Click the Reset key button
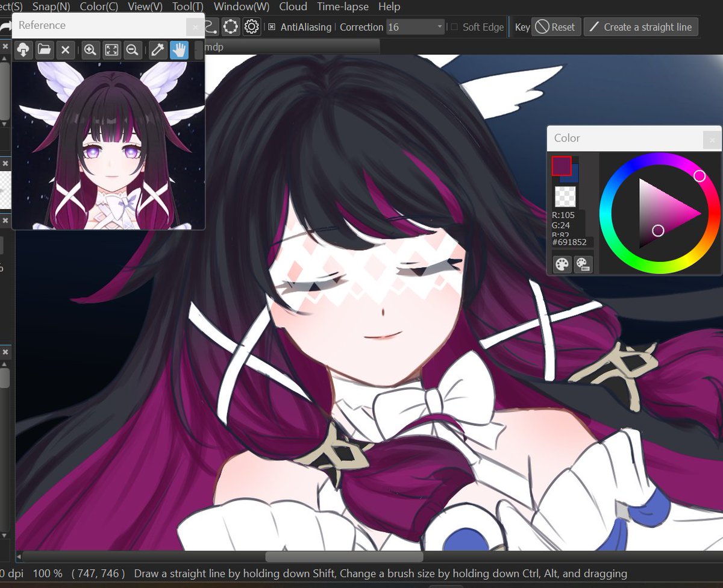The image size is (723, 588). click(x=556, y=27)
